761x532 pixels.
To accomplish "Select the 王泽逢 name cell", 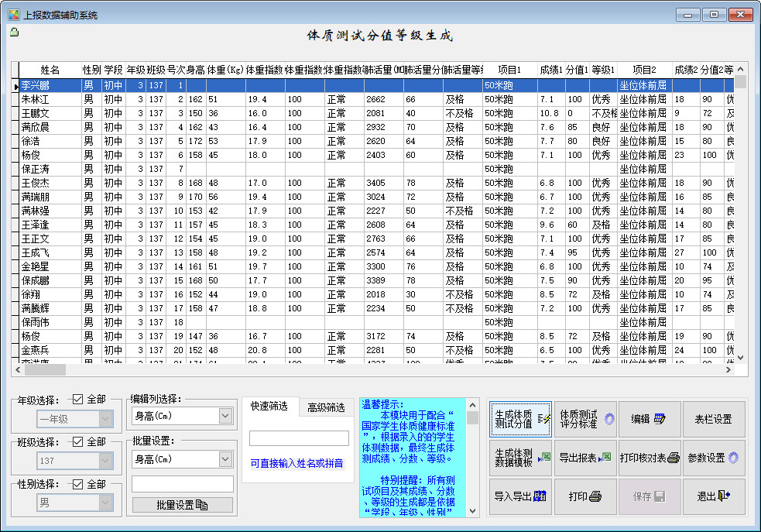I will point(50,225).
